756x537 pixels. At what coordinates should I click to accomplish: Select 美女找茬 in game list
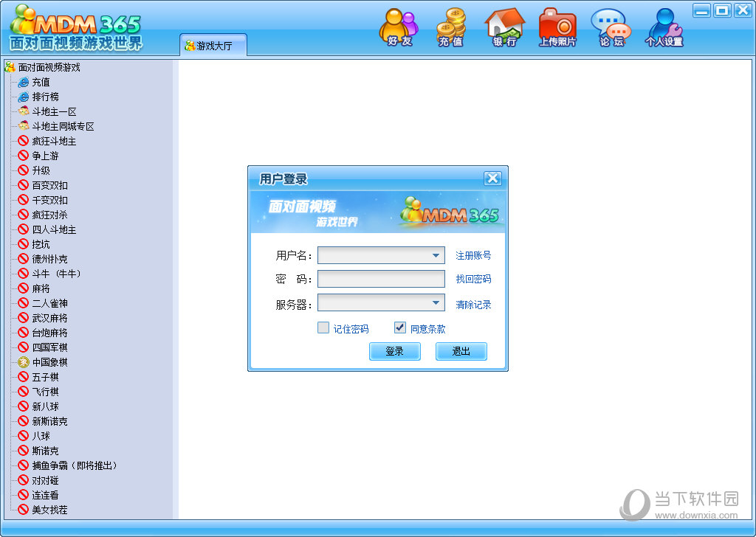pyautogui.click(x=49, y=510)
